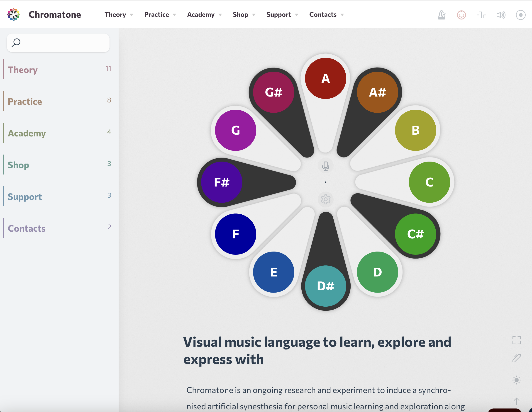Click the Chromatone color wheel logo
This screenshot has height=412, width=532.
coord(13,15)
